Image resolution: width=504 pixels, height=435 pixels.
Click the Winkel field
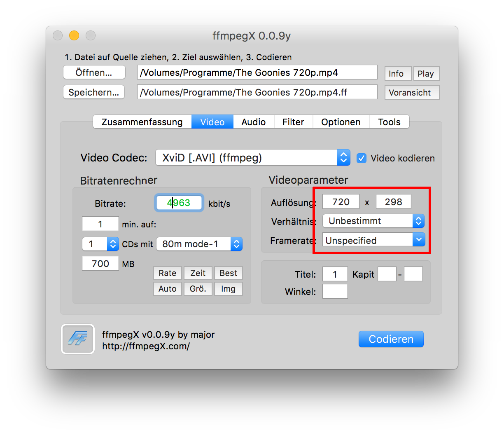[x=335, y=291]
